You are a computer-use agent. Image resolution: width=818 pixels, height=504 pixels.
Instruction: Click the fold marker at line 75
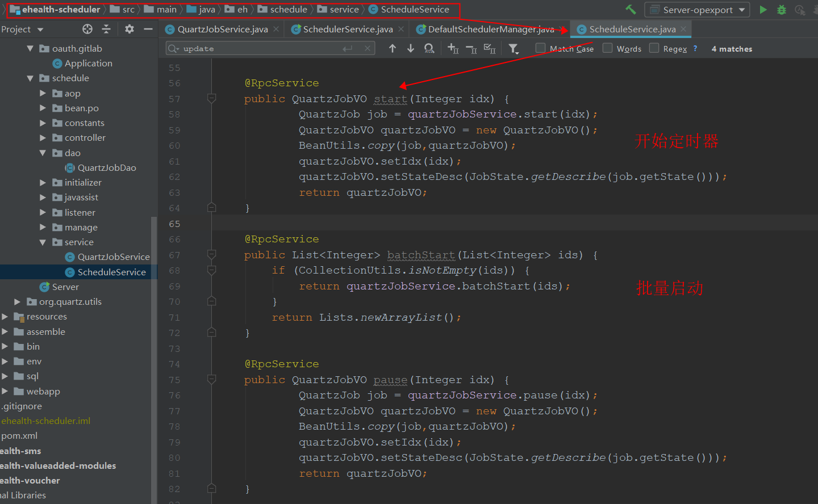(212, 380)
